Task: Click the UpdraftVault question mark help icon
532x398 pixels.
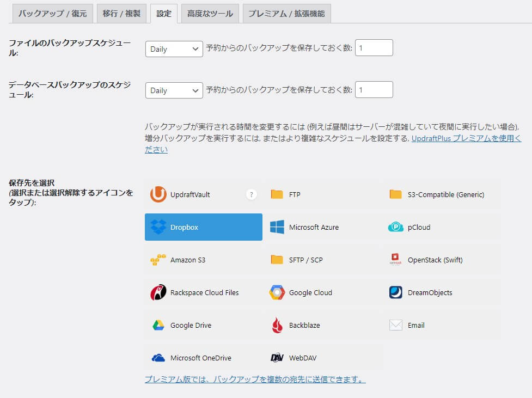Action: (x=251, y=194)
